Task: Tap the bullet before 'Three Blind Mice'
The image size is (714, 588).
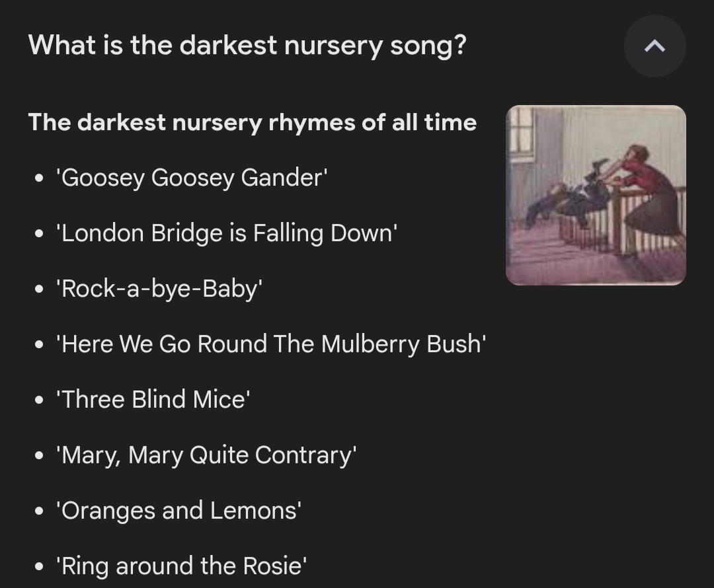Action: click(x=41, y=401)
